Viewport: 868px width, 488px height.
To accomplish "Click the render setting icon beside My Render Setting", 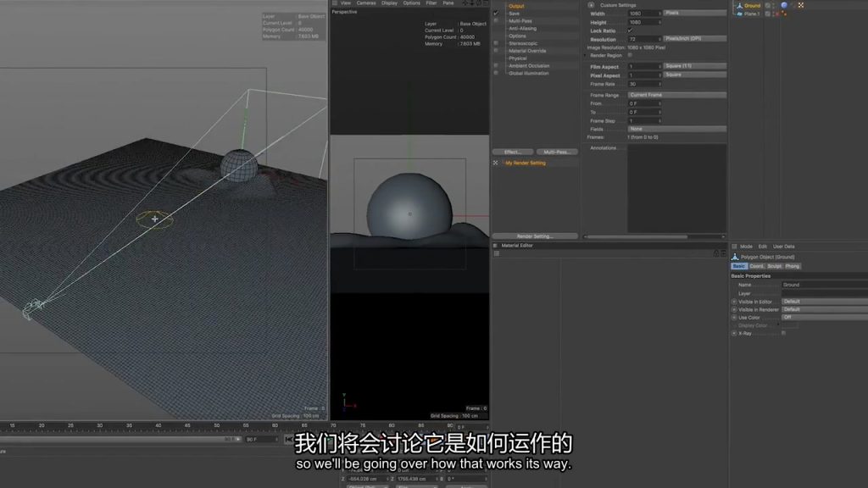I will point(497,163).
